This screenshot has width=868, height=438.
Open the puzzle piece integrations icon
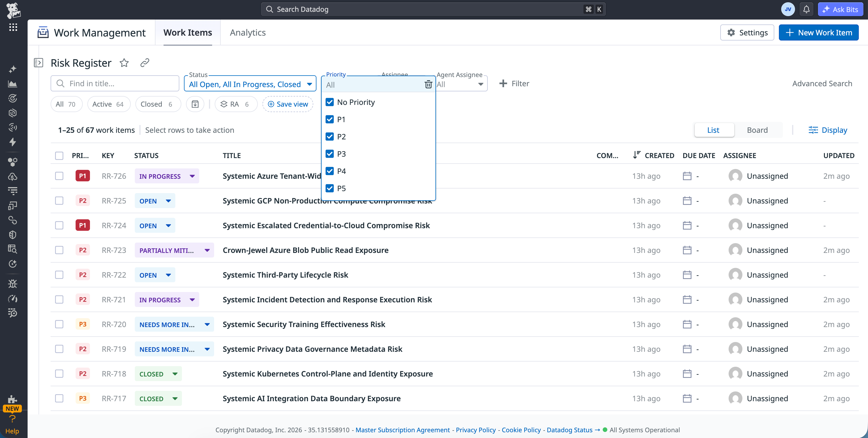point(12,399)
